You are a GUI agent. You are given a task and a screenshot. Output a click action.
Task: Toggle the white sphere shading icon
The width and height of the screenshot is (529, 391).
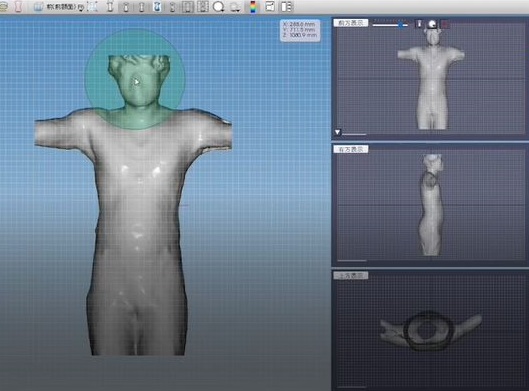[x=432, y=24]
